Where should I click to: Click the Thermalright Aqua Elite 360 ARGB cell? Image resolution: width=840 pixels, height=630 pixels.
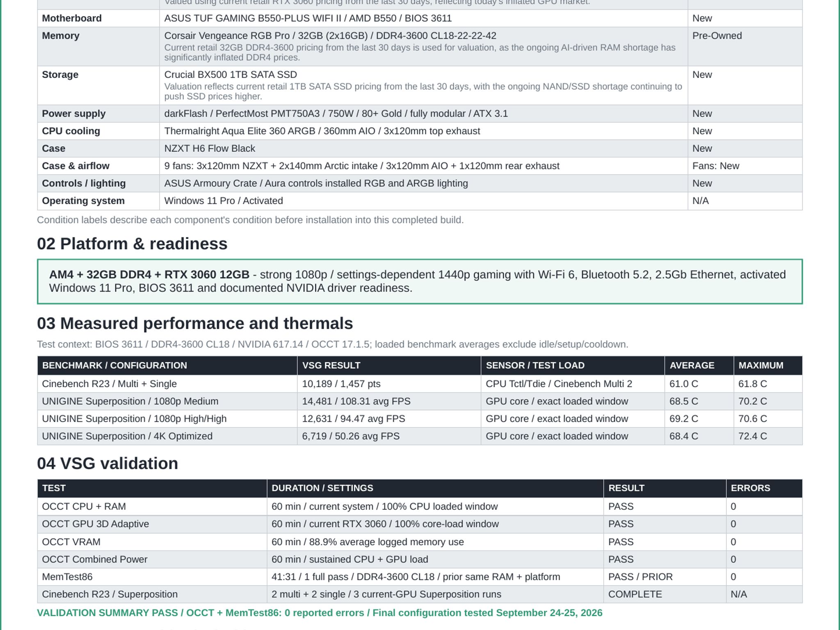423,131
